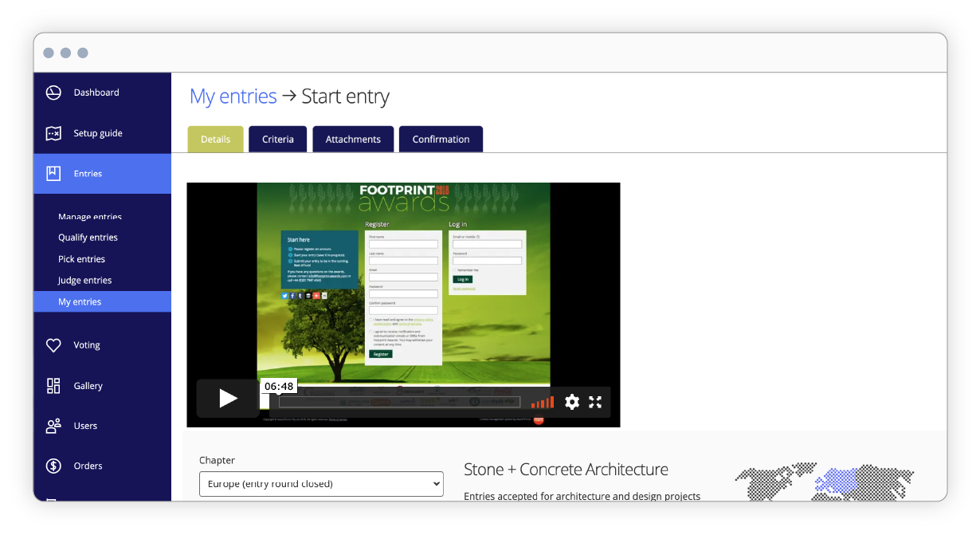Select Qualify entries in sidebar
The image size is (980, 535).
(x=88, y=238)
